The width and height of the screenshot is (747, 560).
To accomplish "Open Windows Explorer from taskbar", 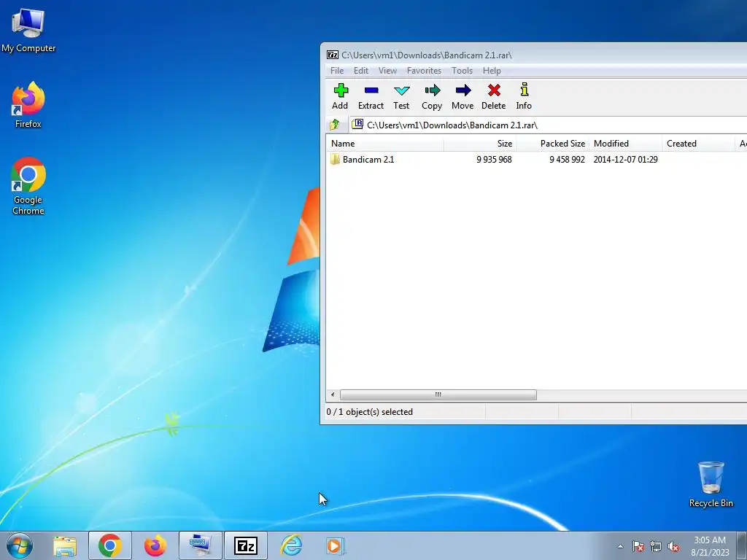I will [x=65, y=545].
